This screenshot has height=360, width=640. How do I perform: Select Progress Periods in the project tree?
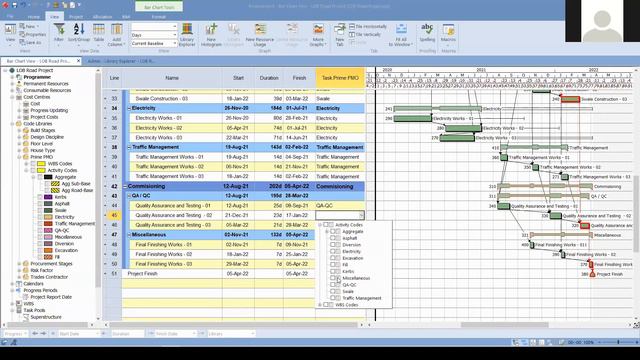[40, 290]
